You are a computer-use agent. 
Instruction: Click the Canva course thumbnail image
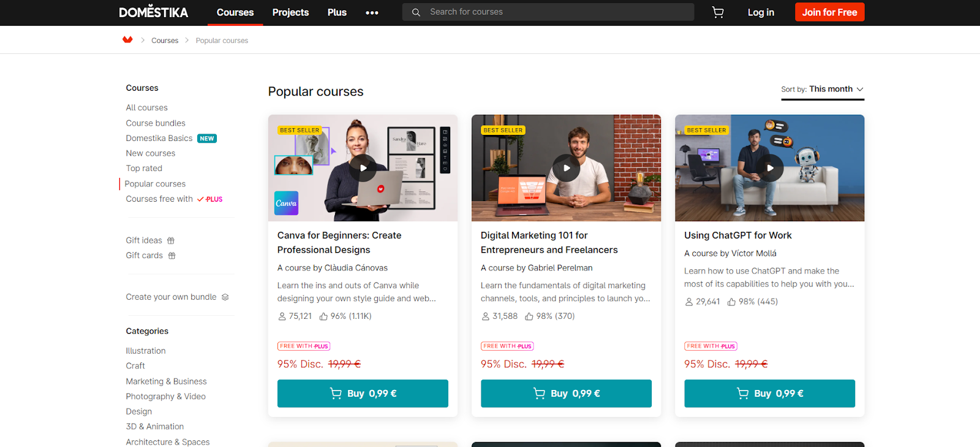click(363, 168)
